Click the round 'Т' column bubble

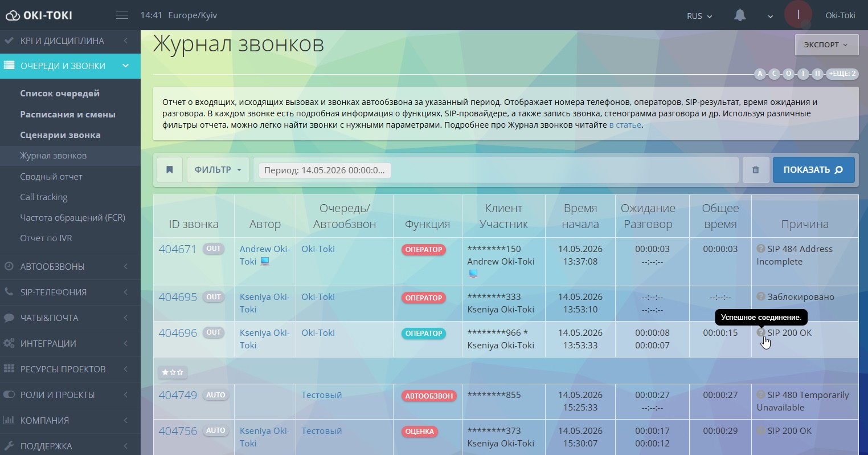(804, 74)
